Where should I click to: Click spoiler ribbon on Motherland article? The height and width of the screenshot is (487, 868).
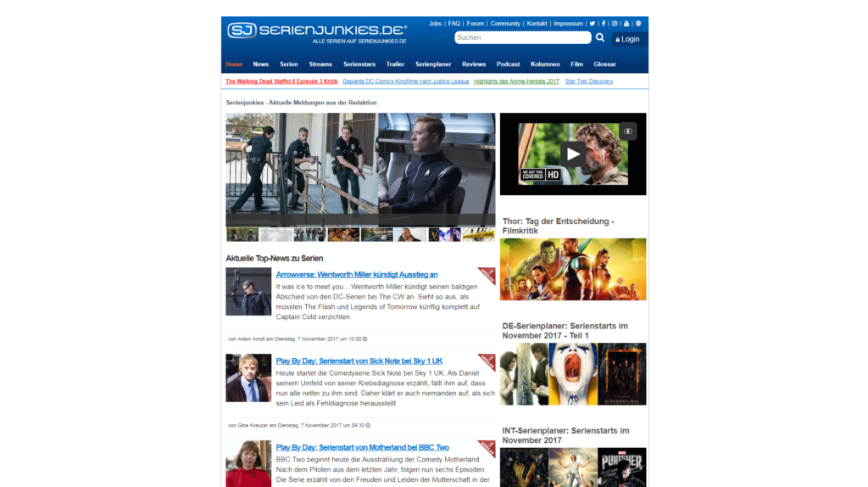487,448
